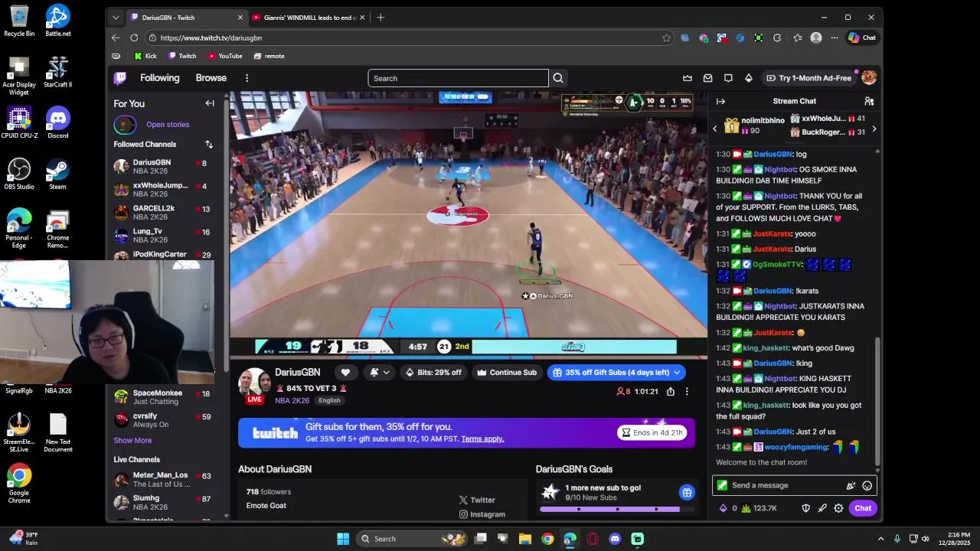Click the heart follow button for DariusGBN
Screen dimensions: 980x551
[x=345, y=372]
